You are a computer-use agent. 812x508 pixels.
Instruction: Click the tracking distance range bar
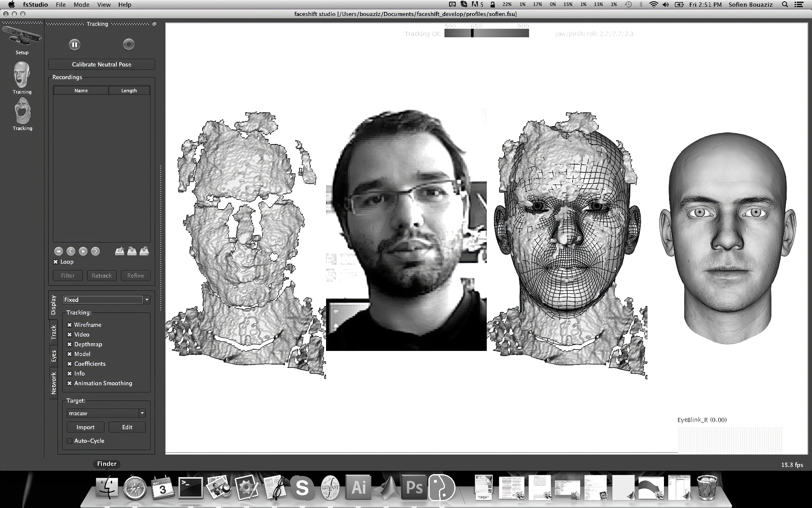click(486, 33)
